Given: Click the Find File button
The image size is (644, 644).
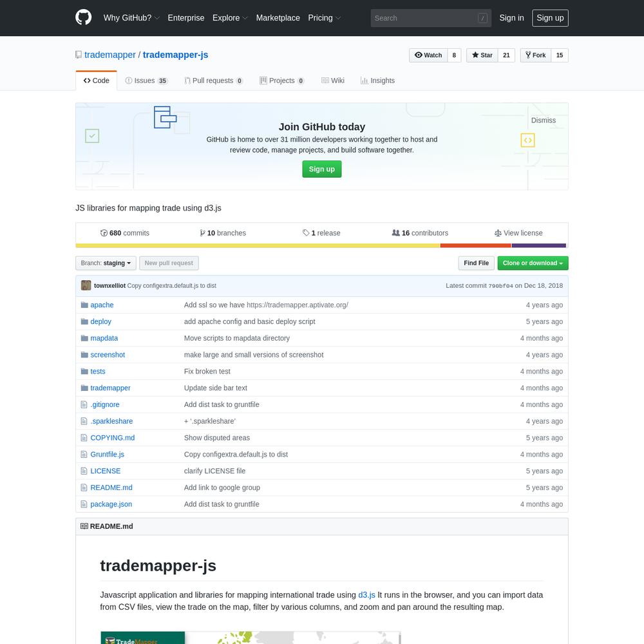Looking at the screenshot, I should [476, 263].
